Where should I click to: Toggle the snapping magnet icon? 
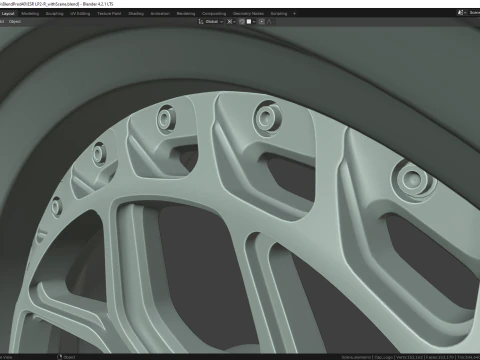[242, 22]
